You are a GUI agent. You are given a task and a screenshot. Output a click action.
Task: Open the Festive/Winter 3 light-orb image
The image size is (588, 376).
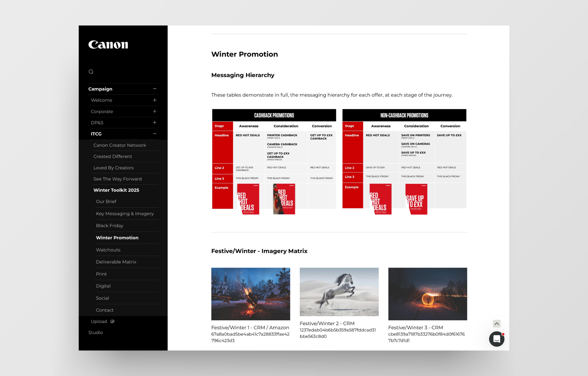click(x=427, y=294)
